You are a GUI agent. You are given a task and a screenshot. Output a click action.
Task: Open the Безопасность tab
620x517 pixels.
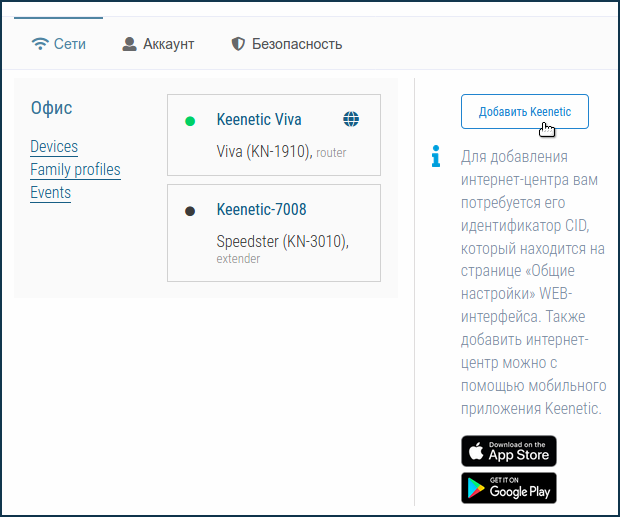click(286, 44)
